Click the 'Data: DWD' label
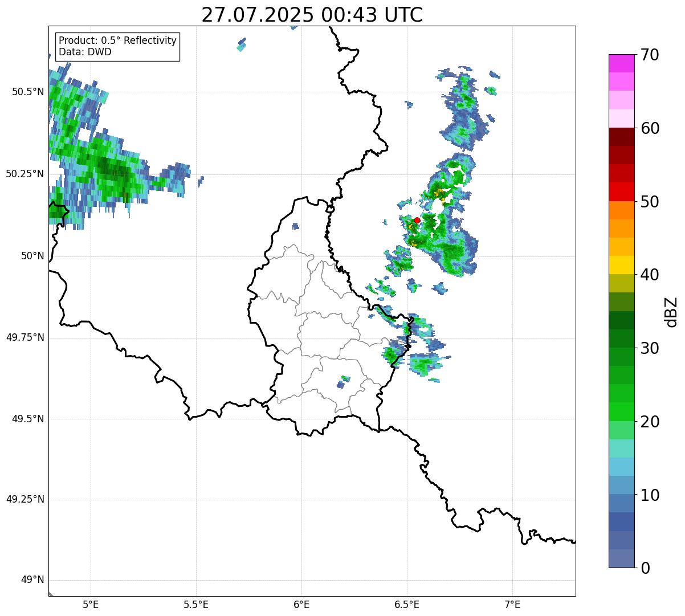Screen dimensions: 685x616 tap(85, 52)
